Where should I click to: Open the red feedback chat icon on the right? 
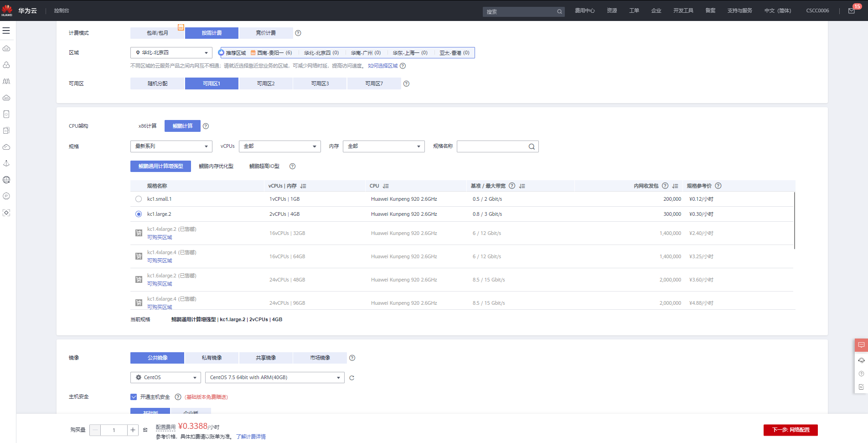861,345
